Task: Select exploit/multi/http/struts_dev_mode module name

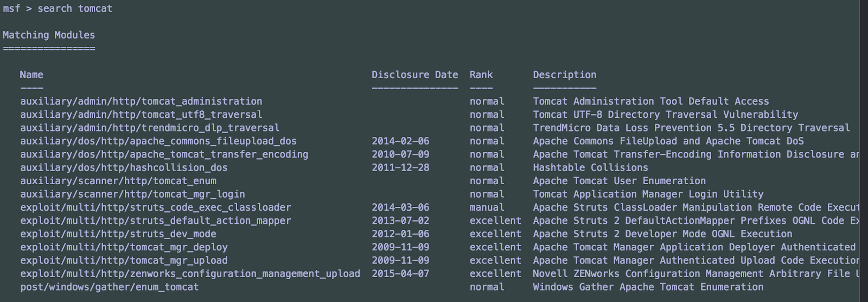Action: (x=118, y=234)
